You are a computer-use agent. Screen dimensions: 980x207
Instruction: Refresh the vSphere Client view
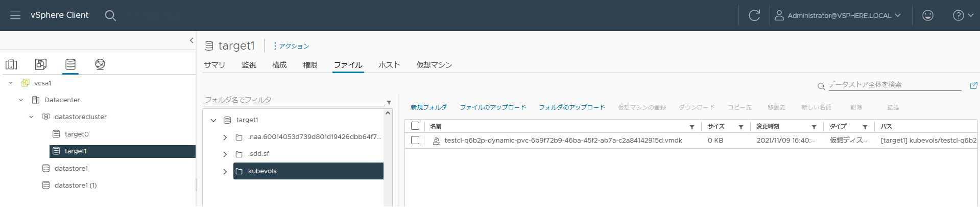point(754,15)
